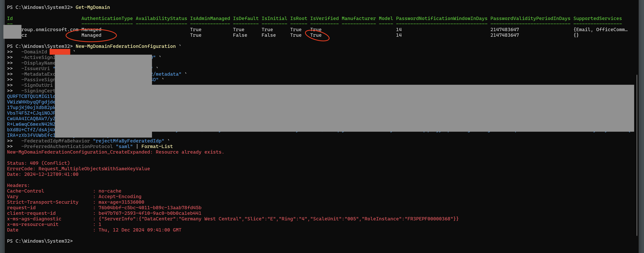The width and height of the screenshot is (644, 253).
Task: Click the Resource already exists error line
Action: pos(115,152)
